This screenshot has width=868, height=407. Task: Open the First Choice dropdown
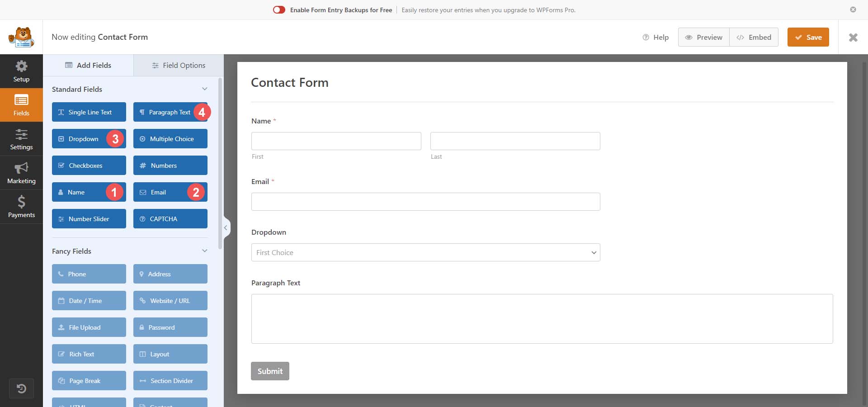point(425,252)
